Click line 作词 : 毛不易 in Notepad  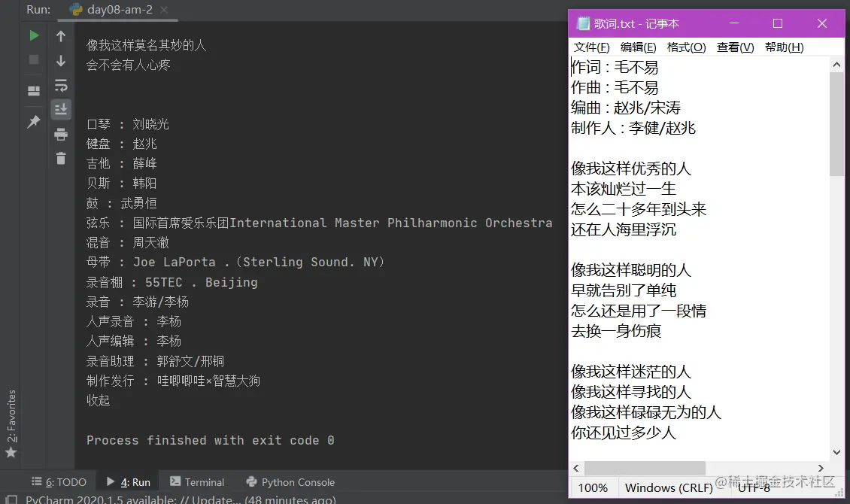[x=615, y=67]
